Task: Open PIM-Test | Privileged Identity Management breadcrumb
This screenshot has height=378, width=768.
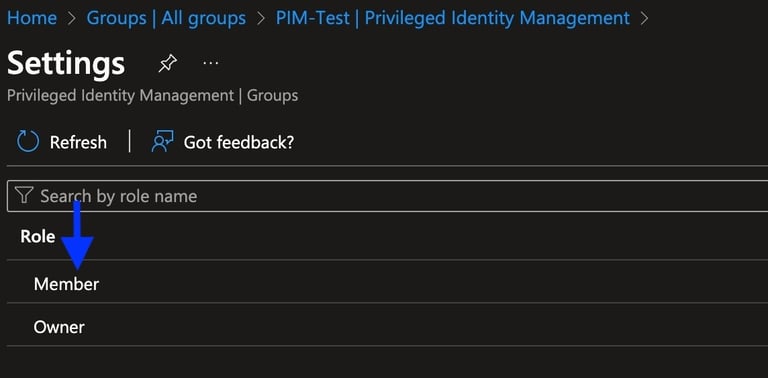Action: click(x=453, y=19)
